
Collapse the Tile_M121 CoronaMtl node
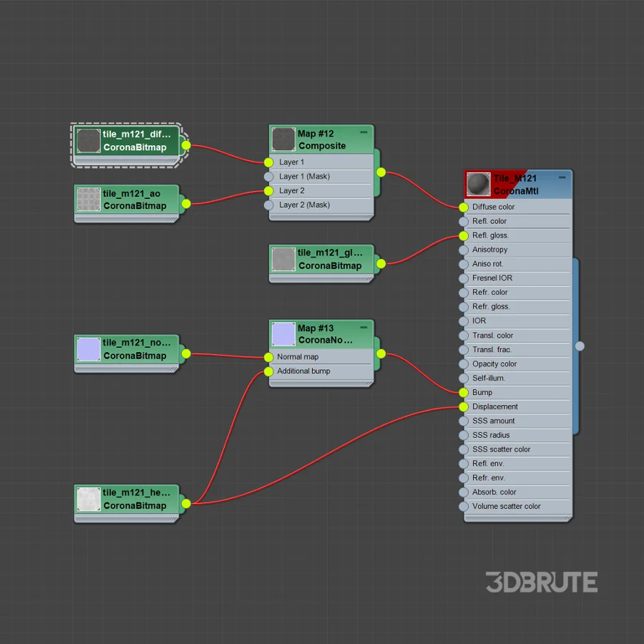(x=562, y=177)
